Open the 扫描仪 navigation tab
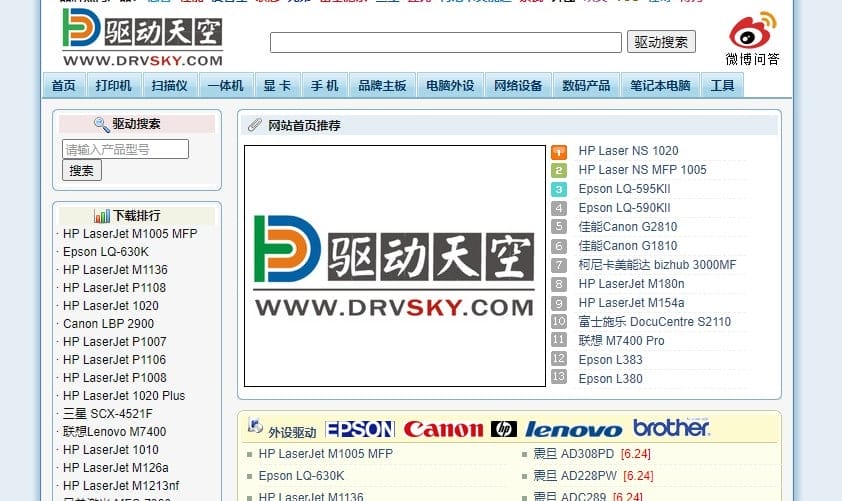842x501 pixels. pos(170,85)
